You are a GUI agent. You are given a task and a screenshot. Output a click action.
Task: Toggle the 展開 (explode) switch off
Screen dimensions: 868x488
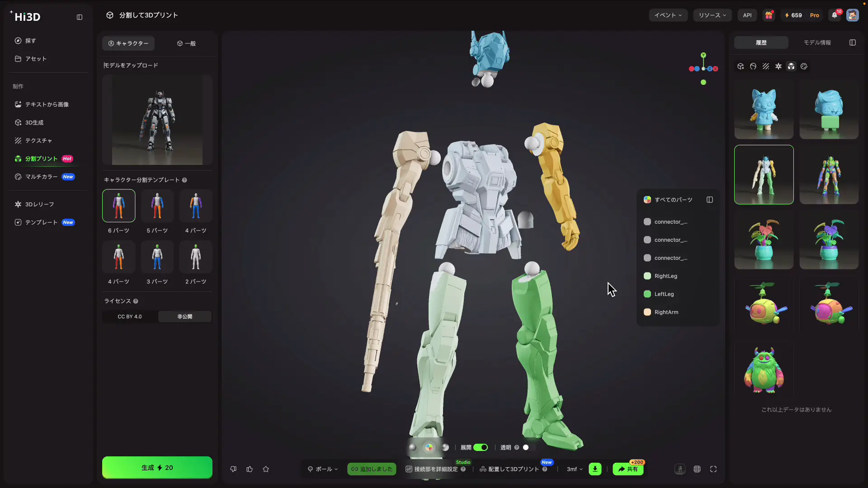(481, 447)
